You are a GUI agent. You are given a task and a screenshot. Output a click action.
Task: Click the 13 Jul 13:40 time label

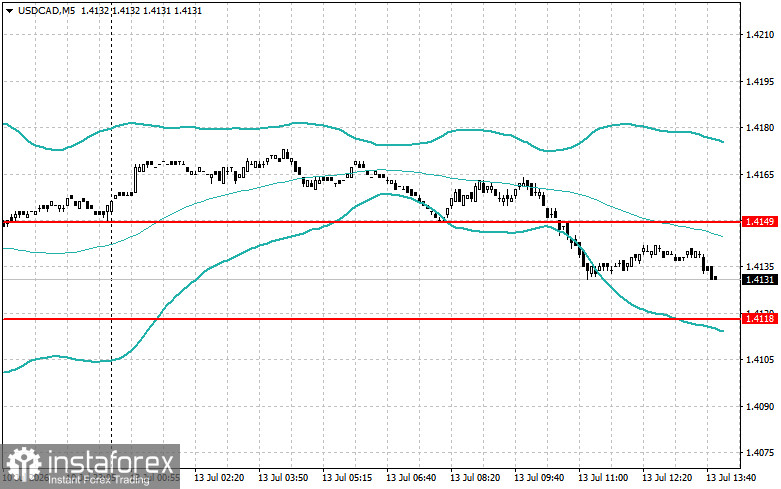tap(731, 478)
